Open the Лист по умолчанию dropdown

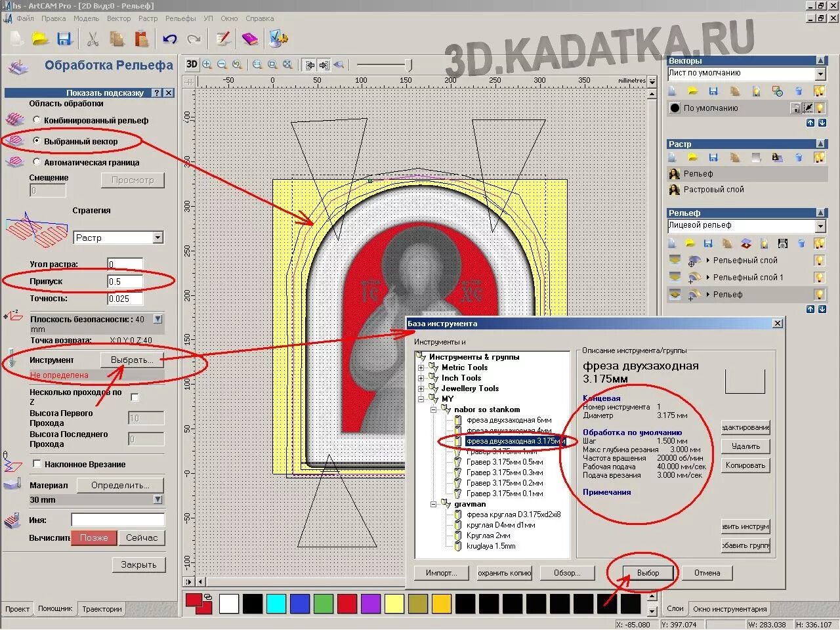(820, 73)
